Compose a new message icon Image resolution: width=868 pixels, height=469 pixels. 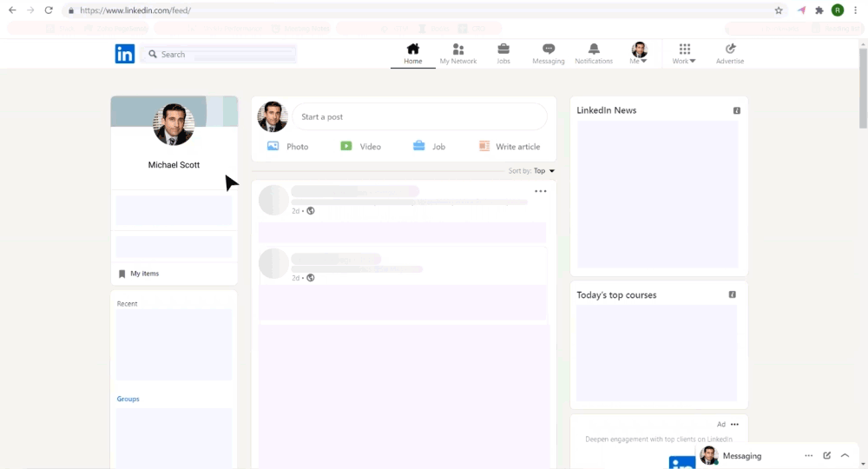coord(827,456)
